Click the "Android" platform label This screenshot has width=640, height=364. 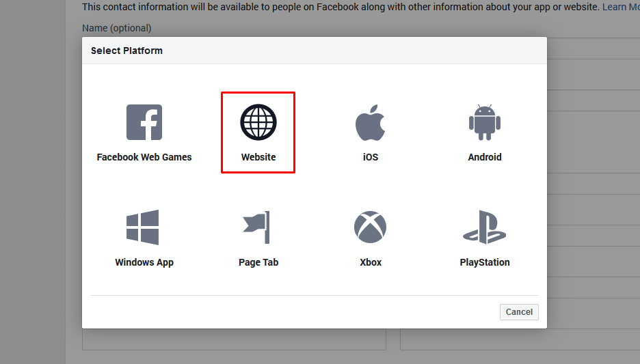tap(485, 157)
